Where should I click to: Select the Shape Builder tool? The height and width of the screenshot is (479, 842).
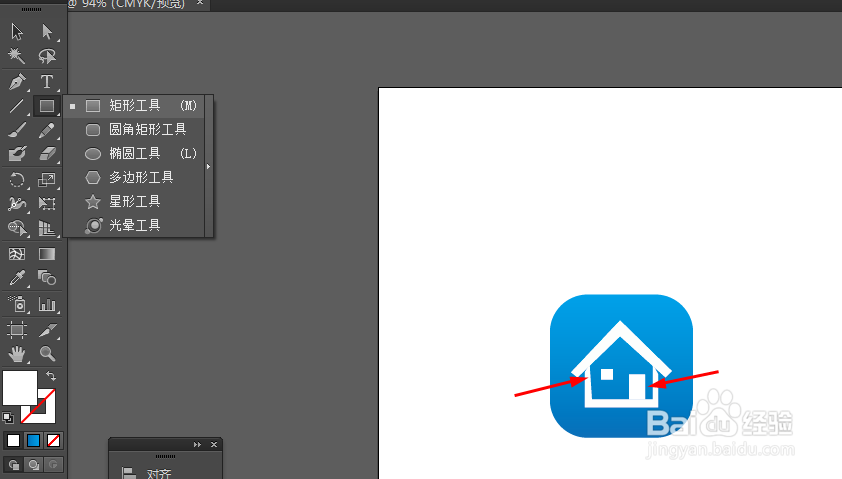(x=17, y=228)
